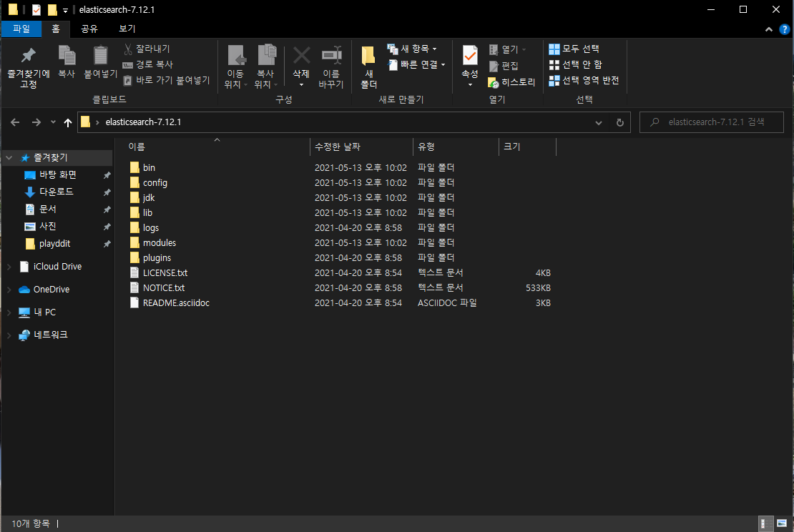Switch to large icons view in status bar
The image size is (794, 532).
tap(782, 524)
